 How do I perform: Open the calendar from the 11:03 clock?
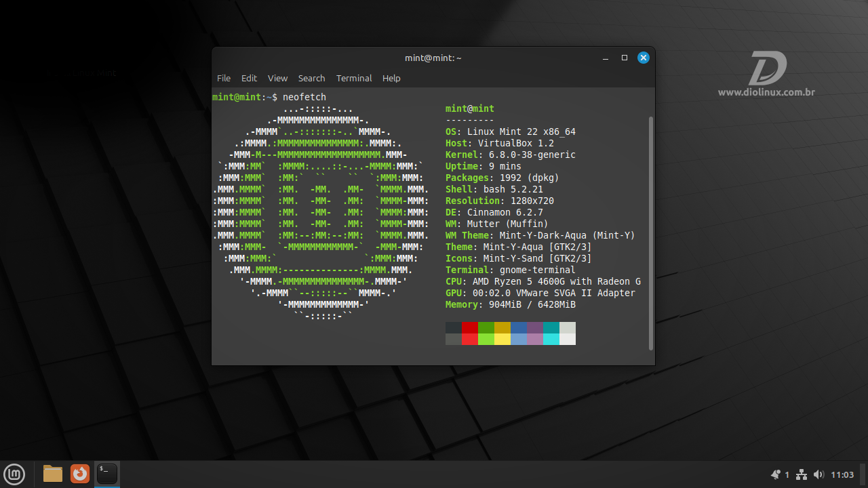pos(842,474)
